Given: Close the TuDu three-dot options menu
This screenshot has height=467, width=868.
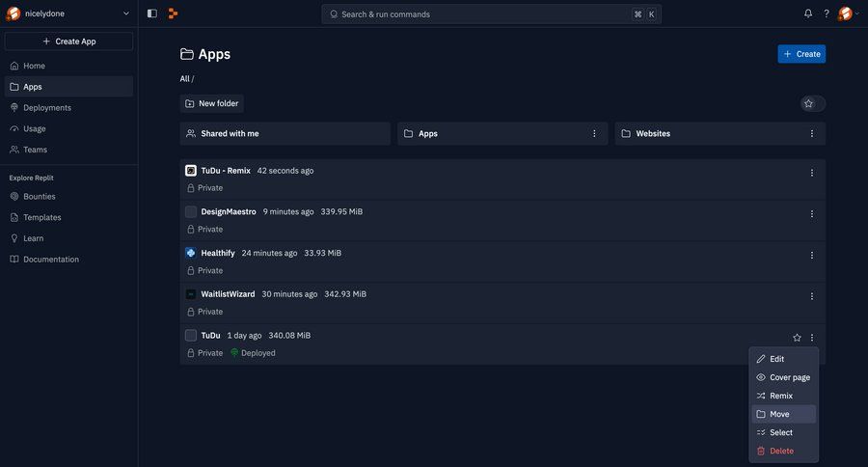Looking at the screenshot, I should point(811,338).
